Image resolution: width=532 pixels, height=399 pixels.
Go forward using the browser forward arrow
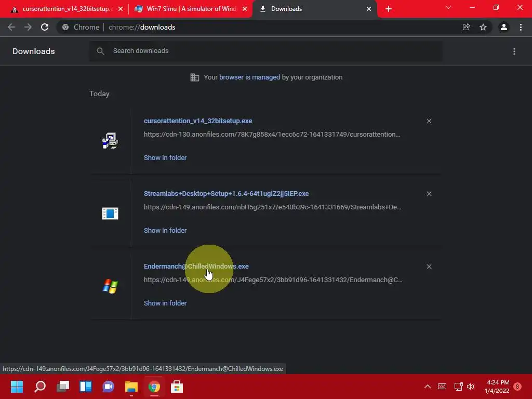(x=28, y=27)
